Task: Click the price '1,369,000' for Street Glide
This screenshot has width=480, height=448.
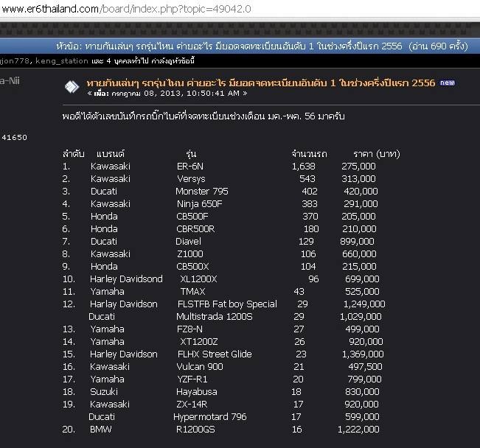Action: click(363, 354)
